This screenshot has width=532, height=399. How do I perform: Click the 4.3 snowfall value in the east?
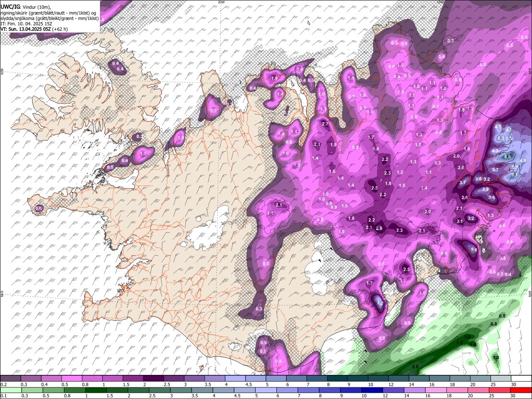click(495, 151)
